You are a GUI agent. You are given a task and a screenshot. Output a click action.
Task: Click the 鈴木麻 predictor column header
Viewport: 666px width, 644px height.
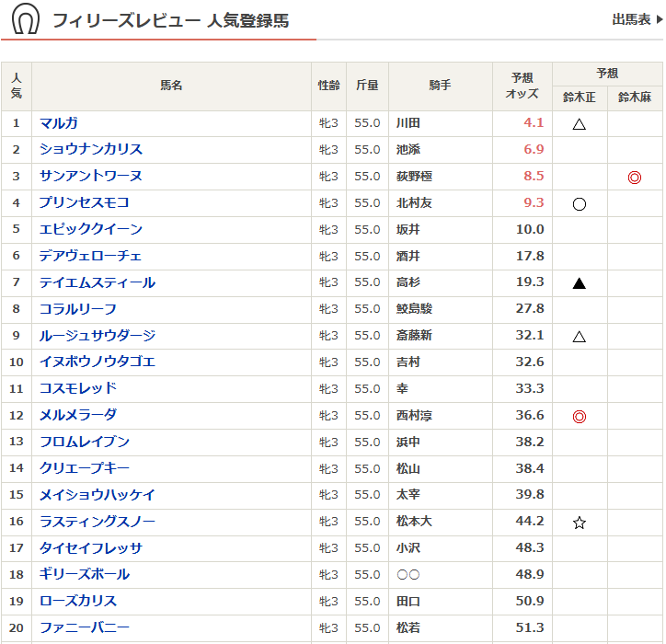pyautogui.click(x=634, y=98)
